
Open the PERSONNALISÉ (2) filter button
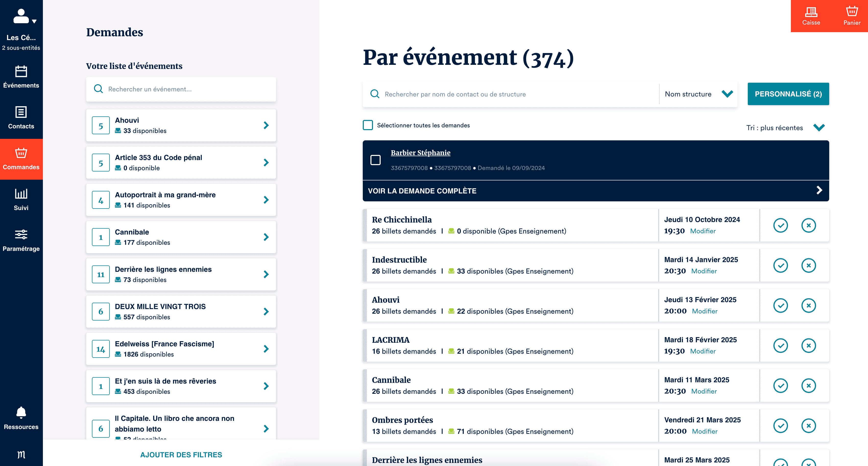click(788, 94)
